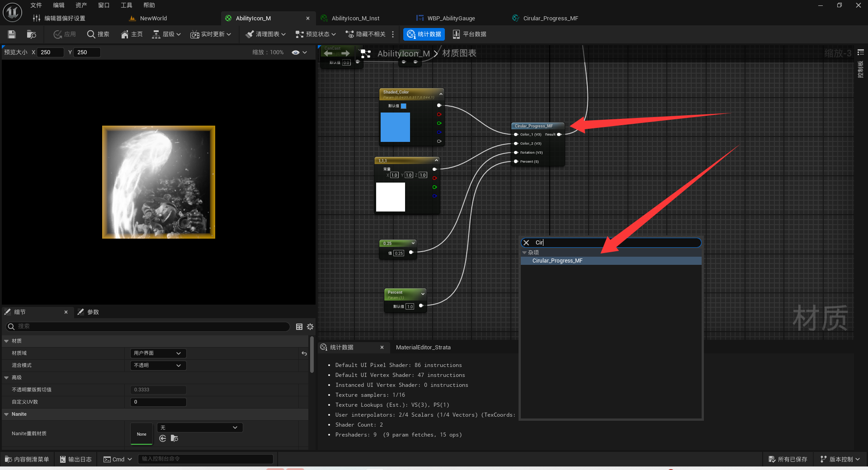The width and height of the screenshot is (868, 470).
Task: Click the Cirular_Progress_MF node title
Action: (533, 126)
